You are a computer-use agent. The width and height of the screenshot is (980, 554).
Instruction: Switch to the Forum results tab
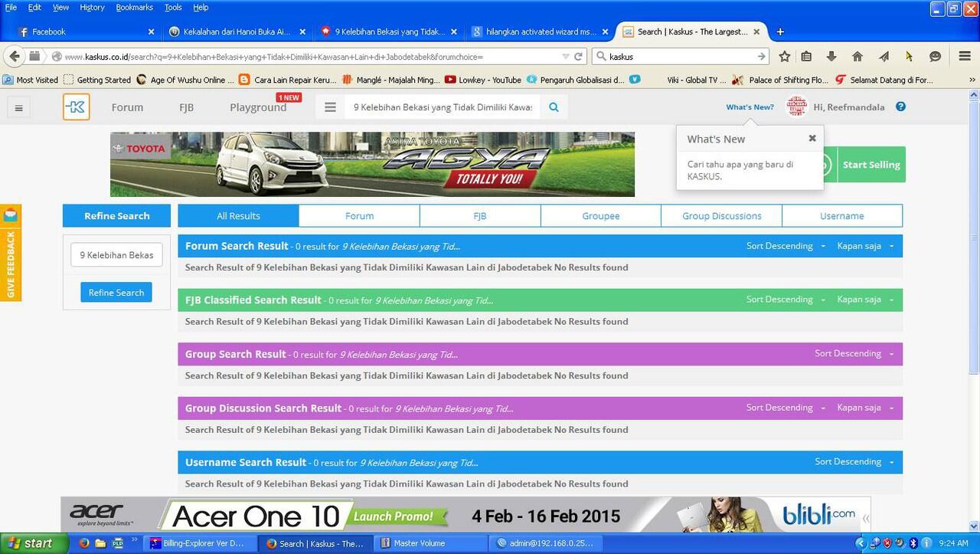pyautogui.click(x=359, y=215)
